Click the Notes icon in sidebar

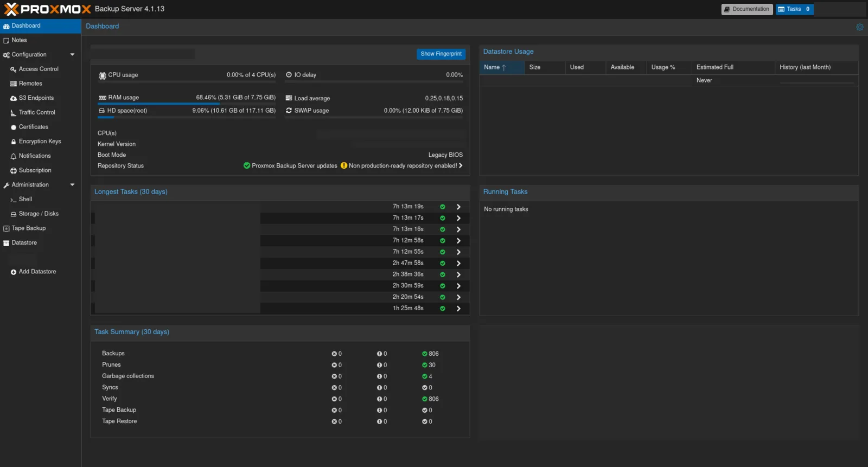coord(7,41)
